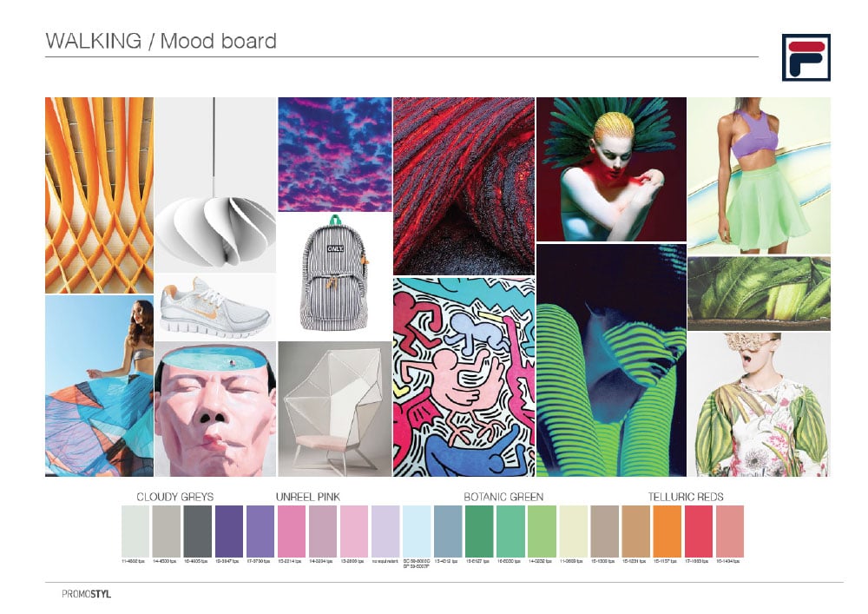Click the PROMOSTYL logo in the footer
This screenshot has height=614, width=868.
coord(86,594)
